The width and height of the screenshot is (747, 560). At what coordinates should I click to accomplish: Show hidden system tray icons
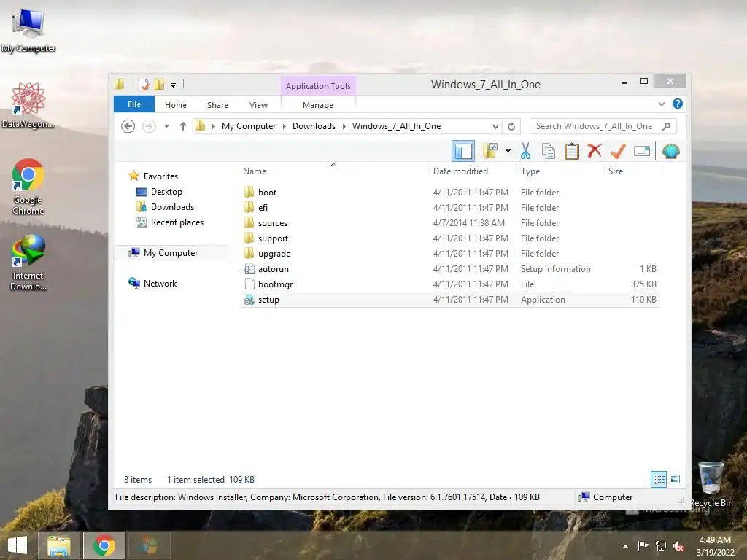(x=625, y=546)
